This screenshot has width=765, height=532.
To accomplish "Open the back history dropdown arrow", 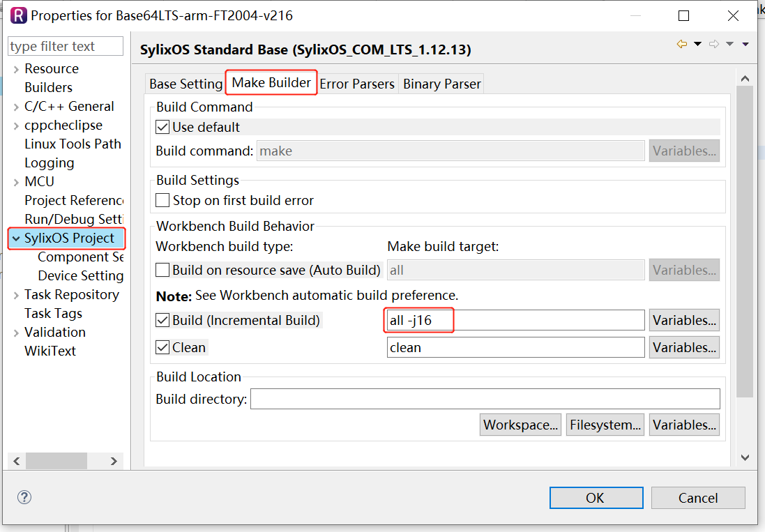I will (697, 45).
